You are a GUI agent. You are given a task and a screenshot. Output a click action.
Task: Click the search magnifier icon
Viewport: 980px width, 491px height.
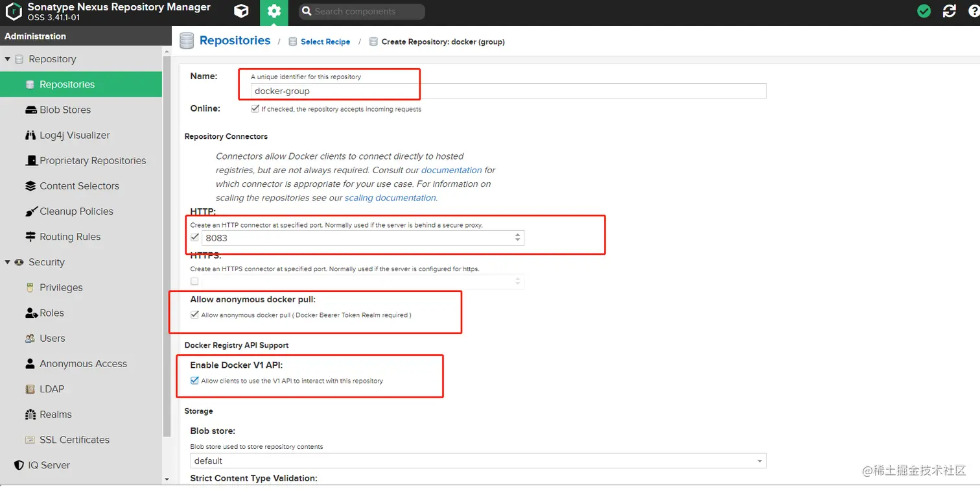tap(307, 12)
